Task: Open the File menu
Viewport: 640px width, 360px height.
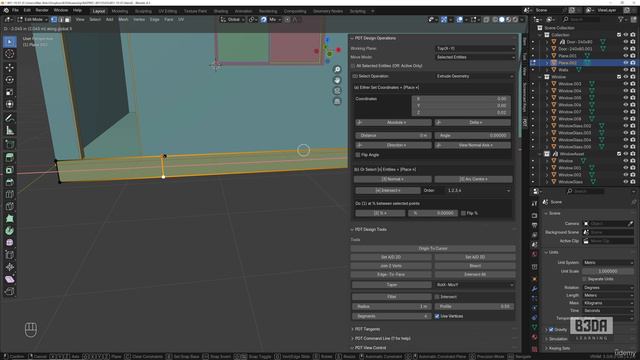Action: pos(15,10)
